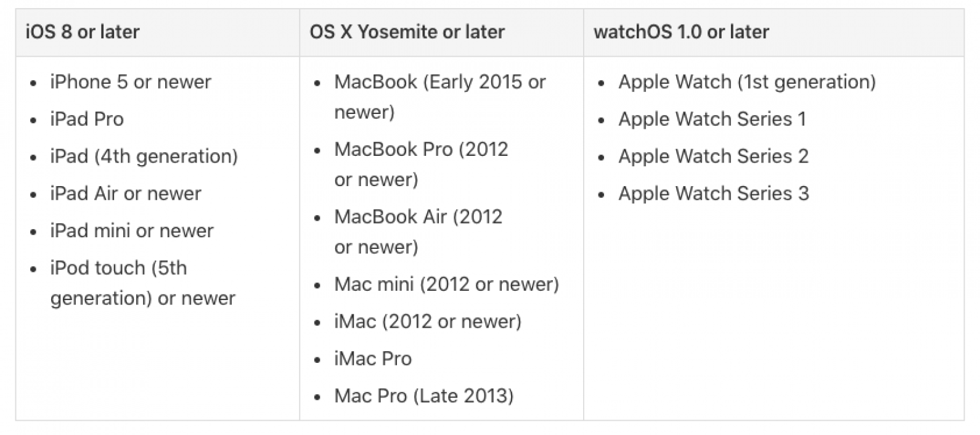Select the "Apple Watch Series 3" entry

click(713, 193)
